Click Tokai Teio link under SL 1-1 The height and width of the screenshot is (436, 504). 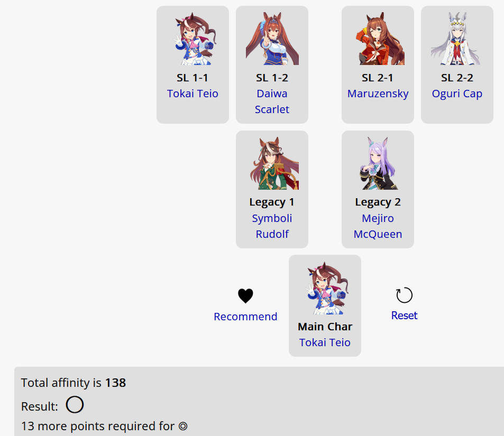(193, 94)
